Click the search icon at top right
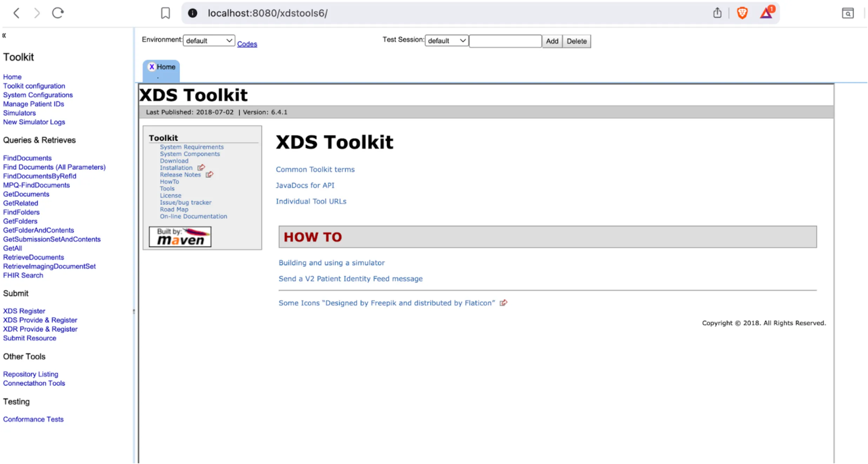The width and height of the screenshot is (868, 464). tap(848, 13)
